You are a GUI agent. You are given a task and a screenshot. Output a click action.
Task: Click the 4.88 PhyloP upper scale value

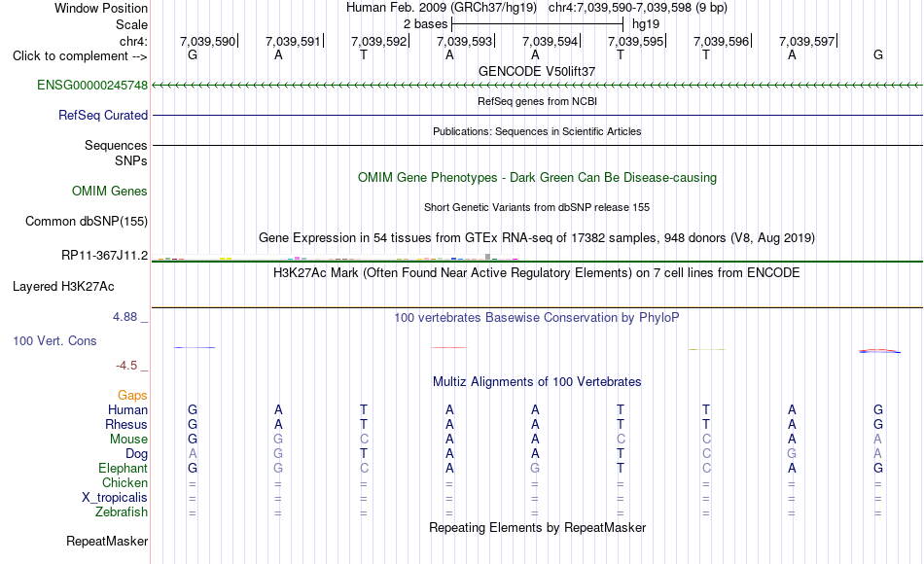(x=124, y=317)
